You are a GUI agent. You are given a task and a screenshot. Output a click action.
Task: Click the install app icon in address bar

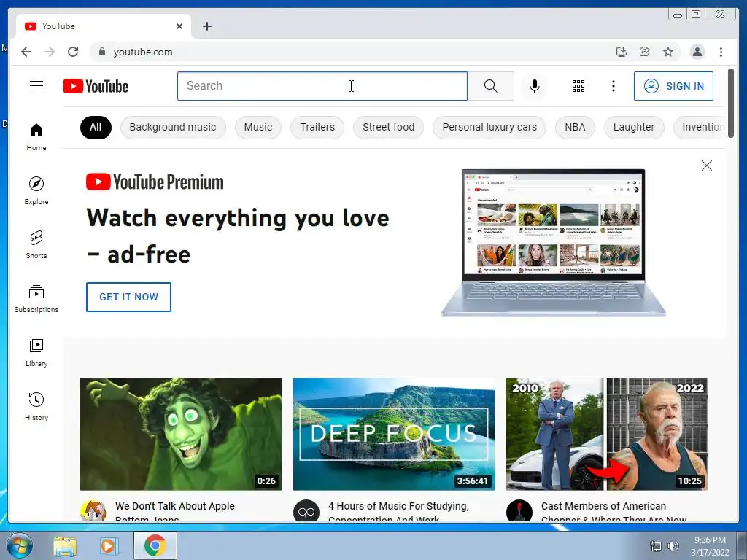621,52
